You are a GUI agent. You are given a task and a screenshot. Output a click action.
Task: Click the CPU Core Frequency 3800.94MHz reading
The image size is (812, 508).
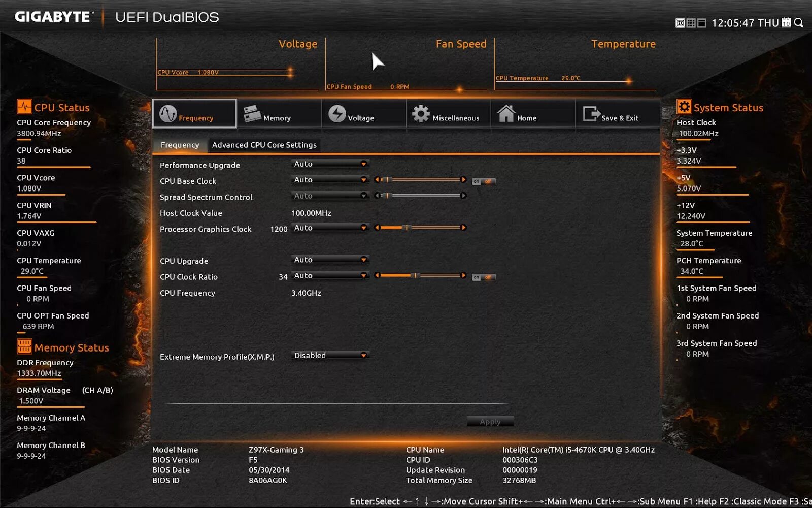pos(39,134)
